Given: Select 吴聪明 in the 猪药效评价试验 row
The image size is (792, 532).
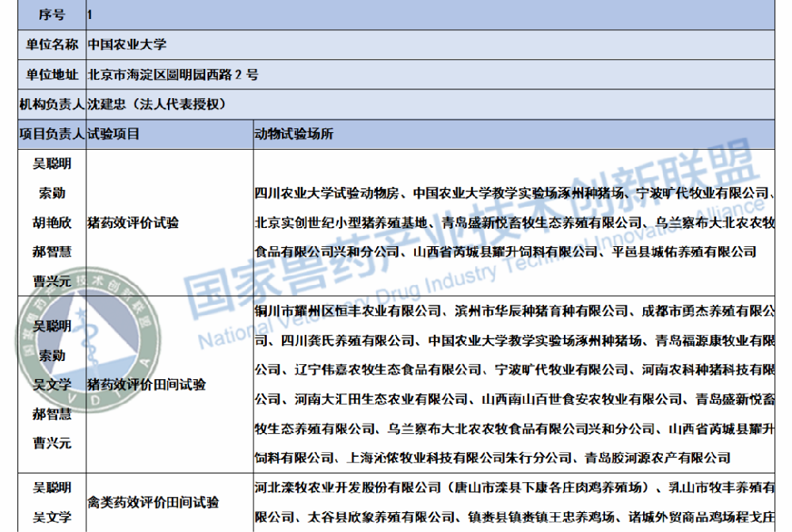Looking at the screenshot, I should click(52, 164).
